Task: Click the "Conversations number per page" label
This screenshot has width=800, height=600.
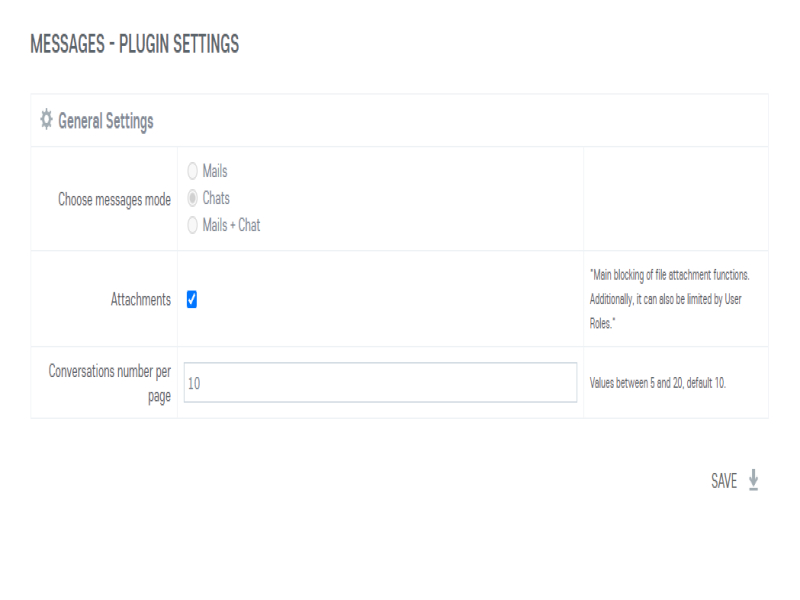Action: [x=110, y=383]
